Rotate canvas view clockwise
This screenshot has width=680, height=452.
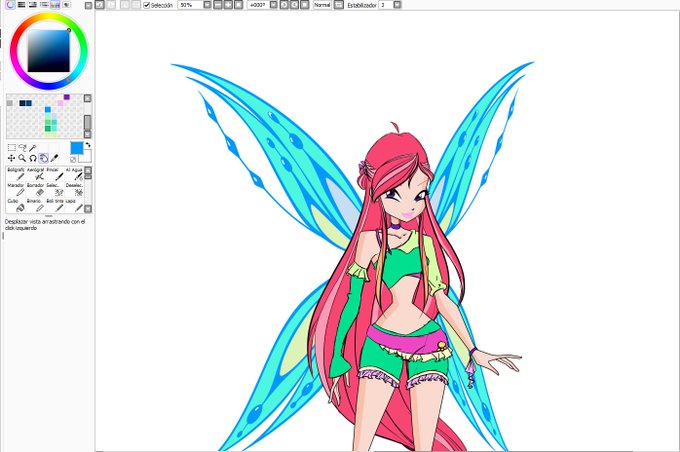(x=294, y=5)
